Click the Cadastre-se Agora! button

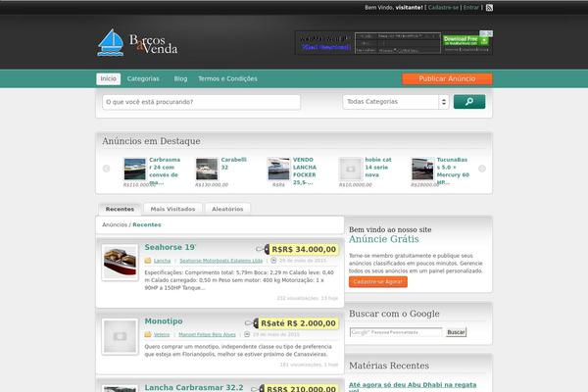tap(378, 281)
